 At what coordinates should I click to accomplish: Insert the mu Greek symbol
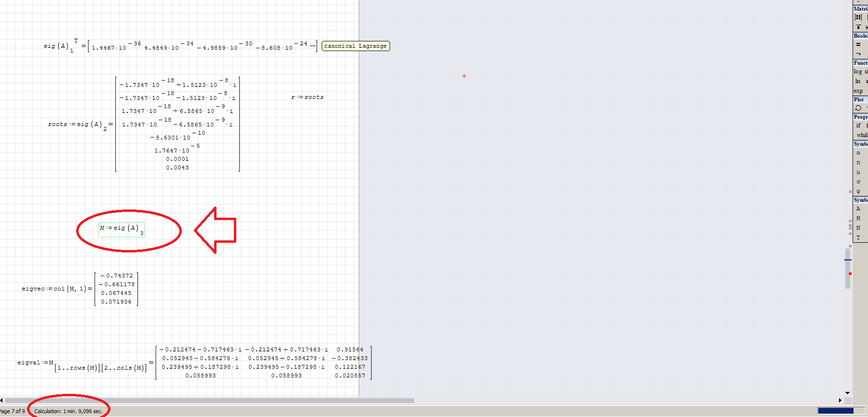(x=858, y=172)
